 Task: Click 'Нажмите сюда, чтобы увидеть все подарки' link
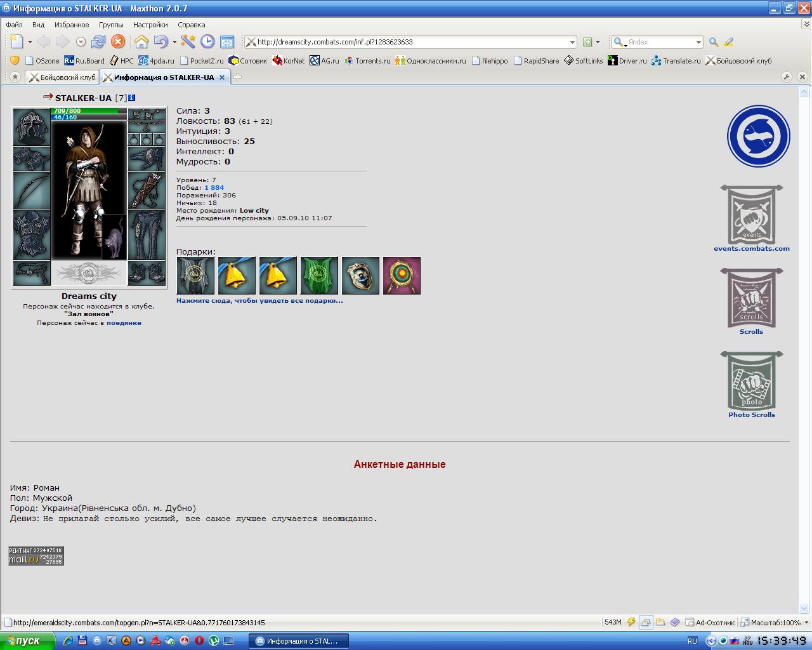(x=259, y=301)
